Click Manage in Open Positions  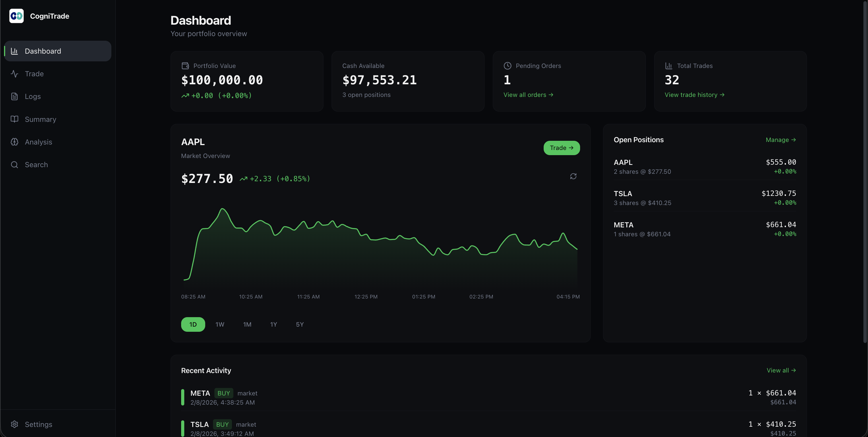pyautogui.click(x=780, y=140)
